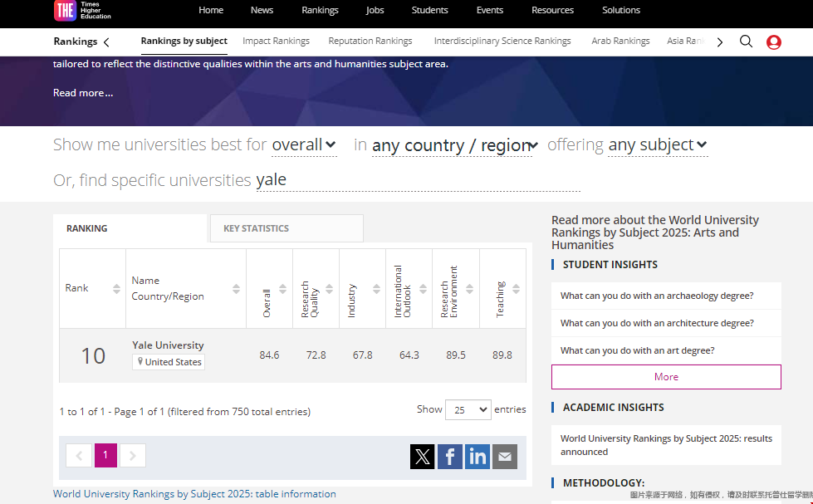This screenshot has height=504, width=813.
Task: Share the ranking on LinkedIn
Action: [477, 457]
